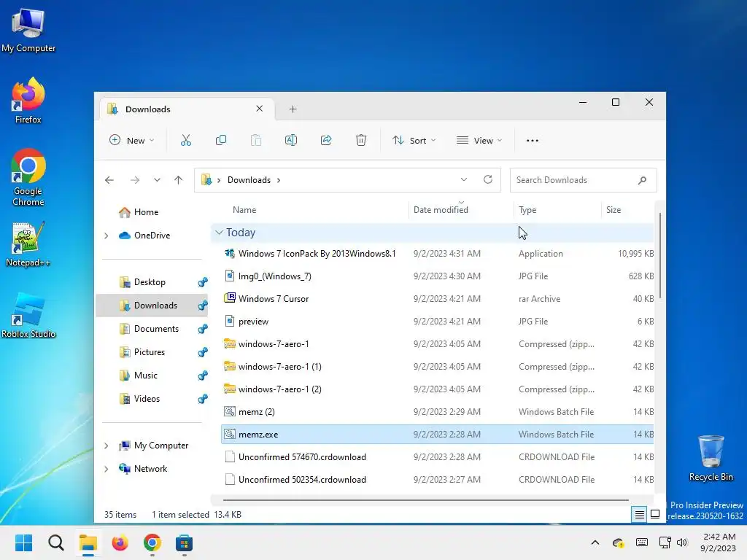Expand My Computer in navigation pane
747x560 pixels.
[107, 446]
